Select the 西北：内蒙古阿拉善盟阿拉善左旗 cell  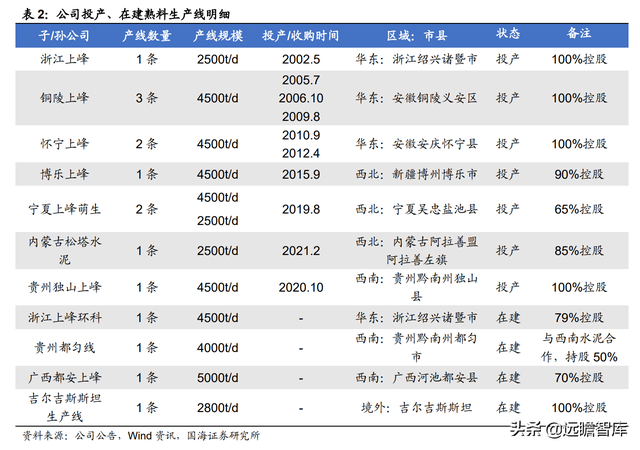click(416, 250)
